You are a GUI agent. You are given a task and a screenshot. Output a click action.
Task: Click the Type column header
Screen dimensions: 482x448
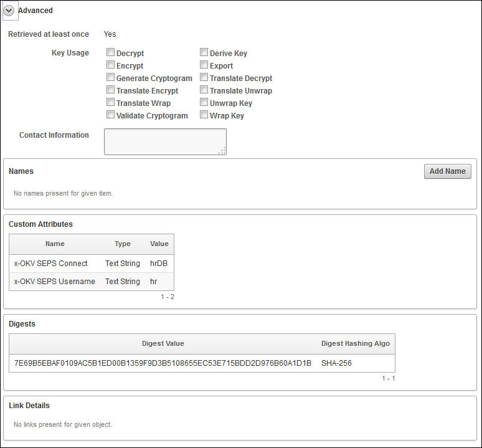pos(123,244)
